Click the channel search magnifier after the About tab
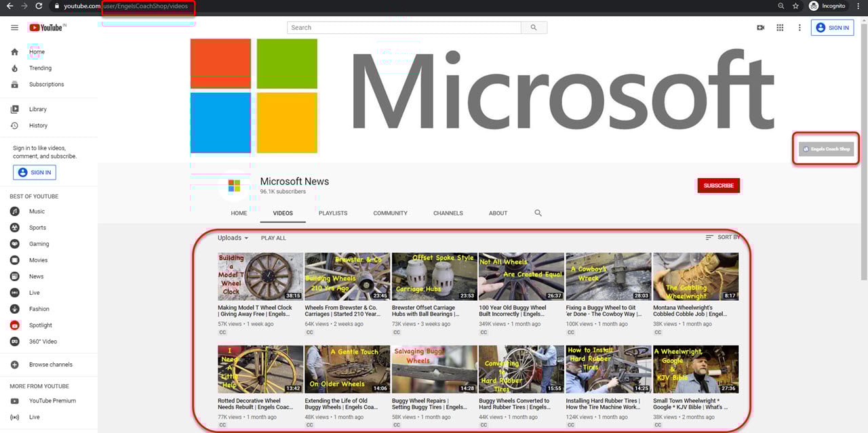The width and height of the screenshot is (868, 433). click(x=538, y=213)
